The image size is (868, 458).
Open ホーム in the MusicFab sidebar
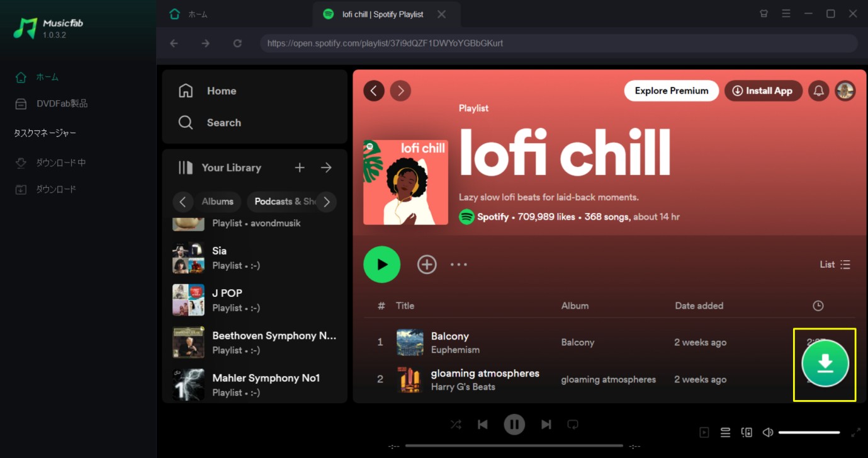(38, 77)
